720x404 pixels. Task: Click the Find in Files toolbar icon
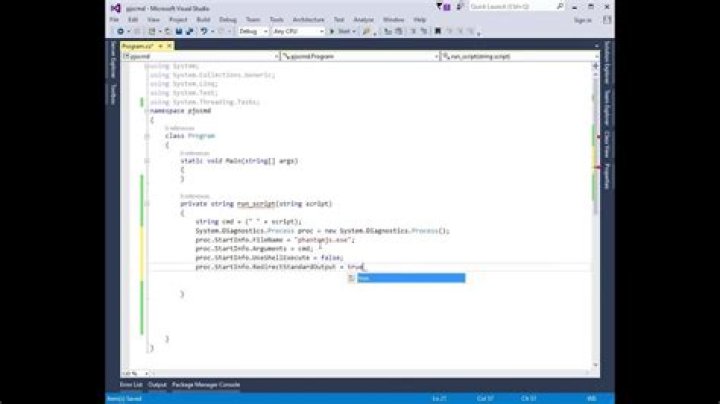366,31
